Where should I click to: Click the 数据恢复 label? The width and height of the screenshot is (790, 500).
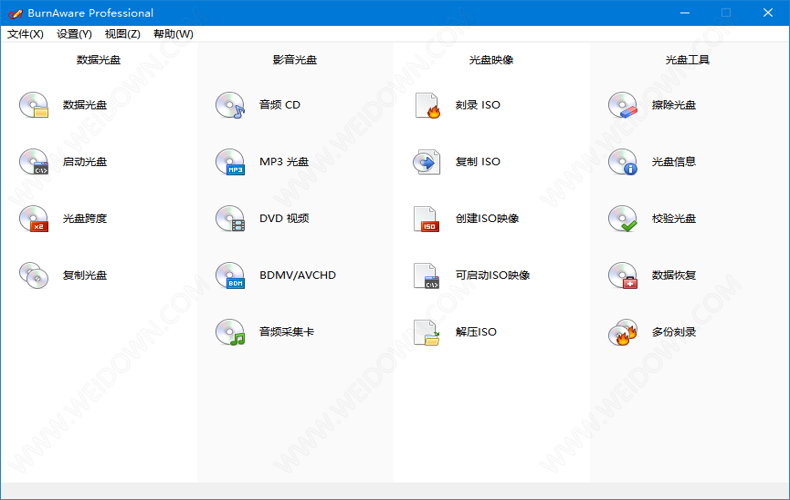(x=674, y=275)
